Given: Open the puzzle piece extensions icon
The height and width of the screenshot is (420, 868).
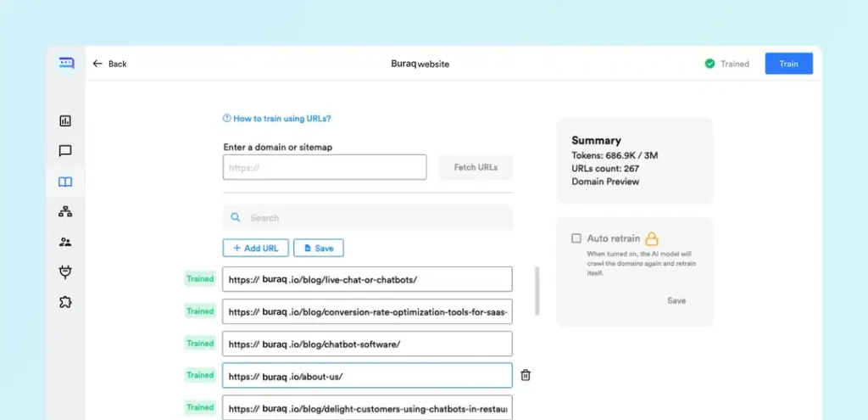Looking at the screenshot, I should (x=65, y=302).
